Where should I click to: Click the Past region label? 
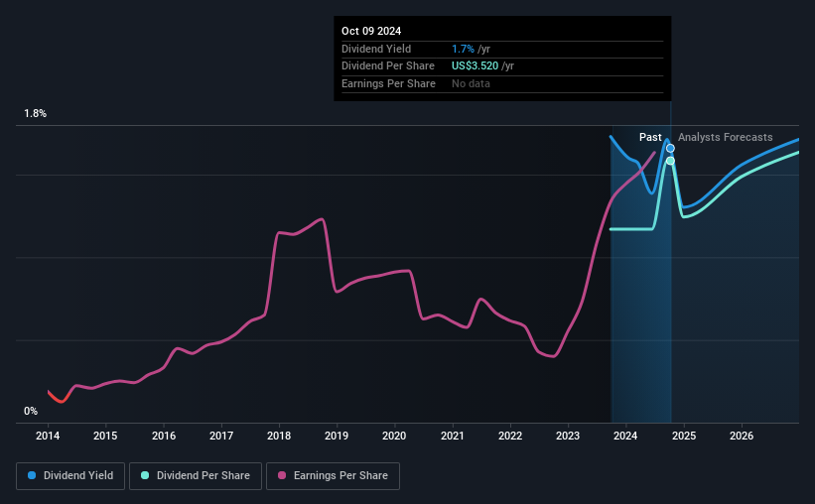(650, 137)
